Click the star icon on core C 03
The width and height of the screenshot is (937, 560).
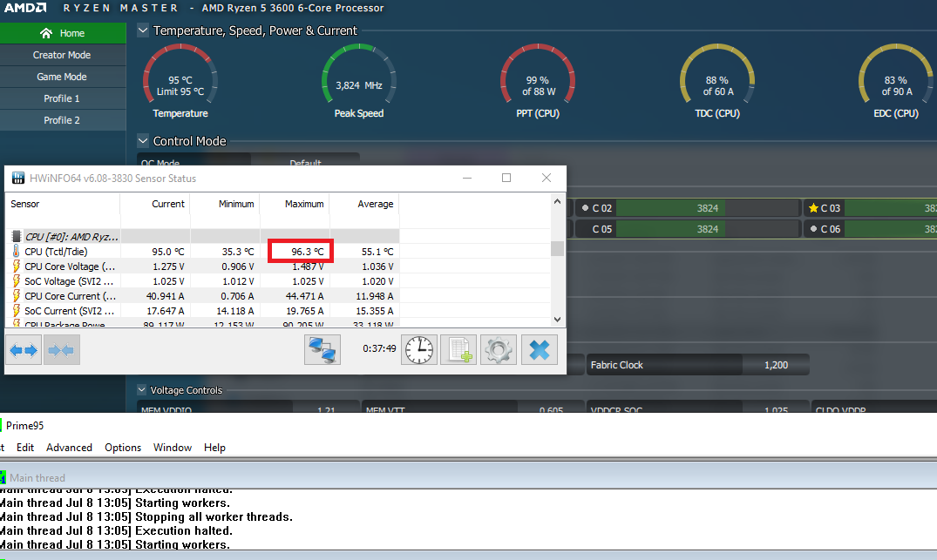813,208
